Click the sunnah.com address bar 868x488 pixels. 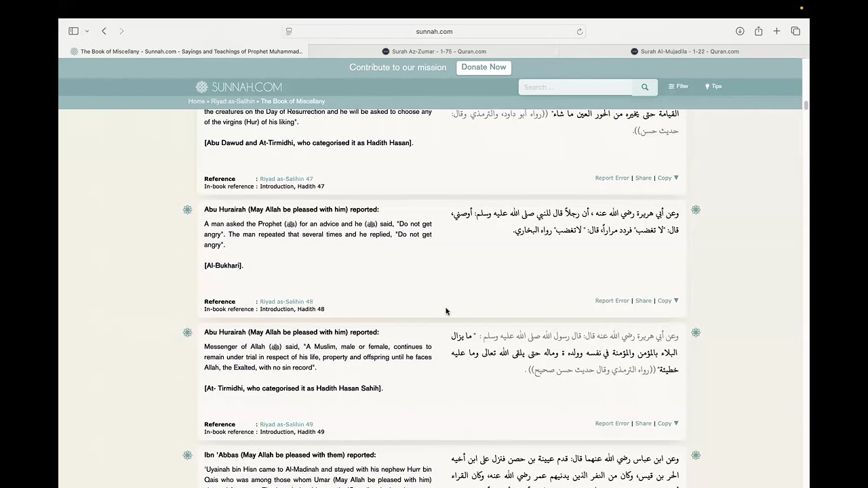tap(434, 31)
